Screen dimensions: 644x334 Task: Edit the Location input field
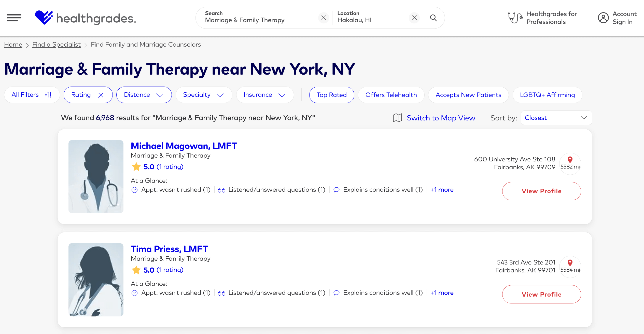coord(372,17)
